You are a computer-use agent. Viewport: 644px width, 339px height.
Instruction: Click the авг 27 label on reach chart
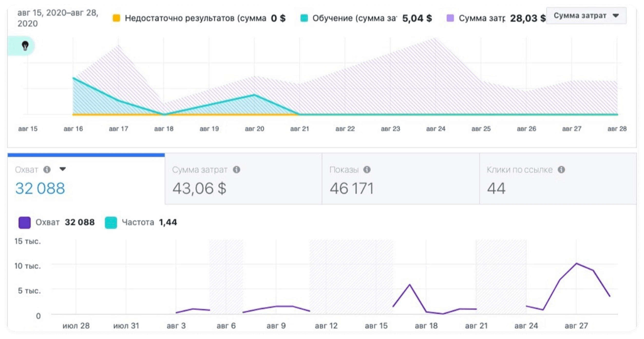click(576, 326)
